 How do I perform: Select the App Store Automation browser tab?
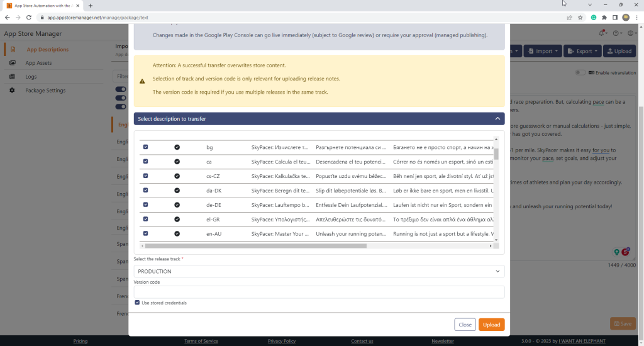43,6
